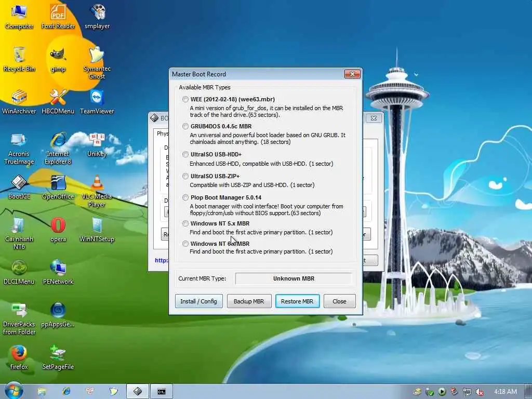Viewport: 532px width, 399px height.
Task: Open the Windows Start menu
Action: (x=14, y=391)
